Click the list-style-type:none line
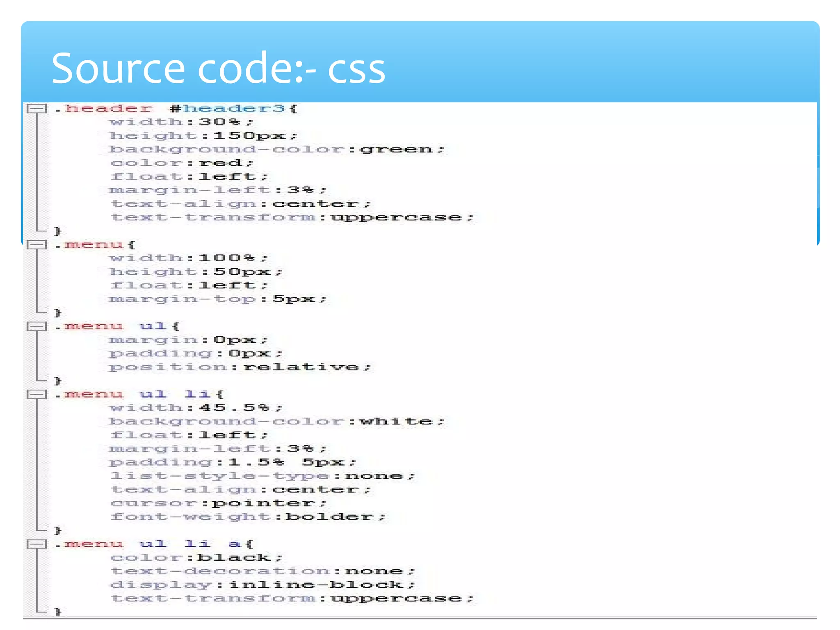This screenshot has height=630, width=840. 262,476
